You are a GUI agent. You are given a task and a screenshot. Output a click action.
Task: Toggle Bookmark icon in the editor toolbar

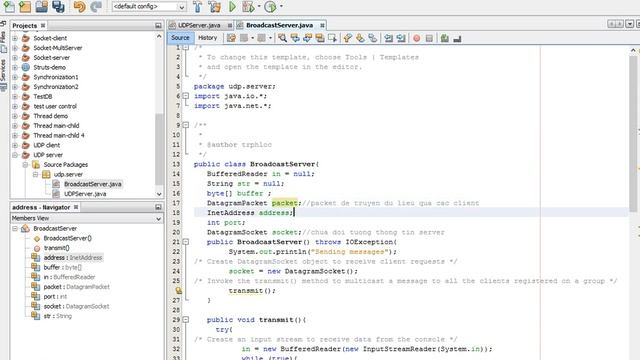[373, 38]
